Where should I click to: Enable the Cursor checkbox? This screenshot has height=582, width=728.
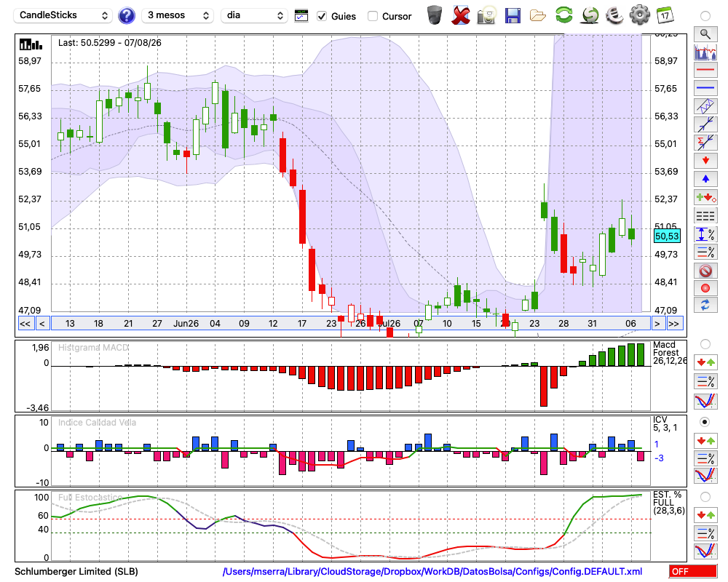(372, 16)
